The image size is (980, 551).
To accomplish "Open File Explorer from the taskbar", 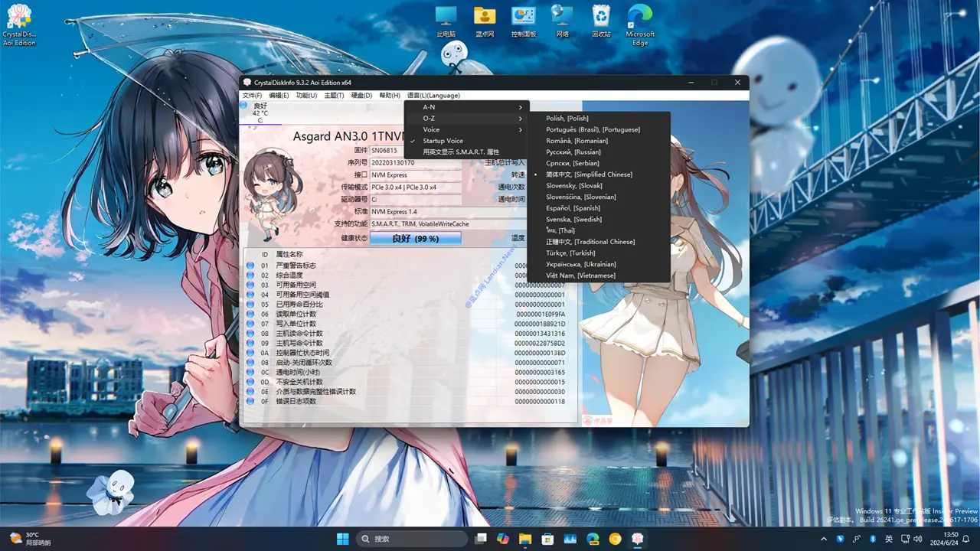I will [x=525, y=539].
